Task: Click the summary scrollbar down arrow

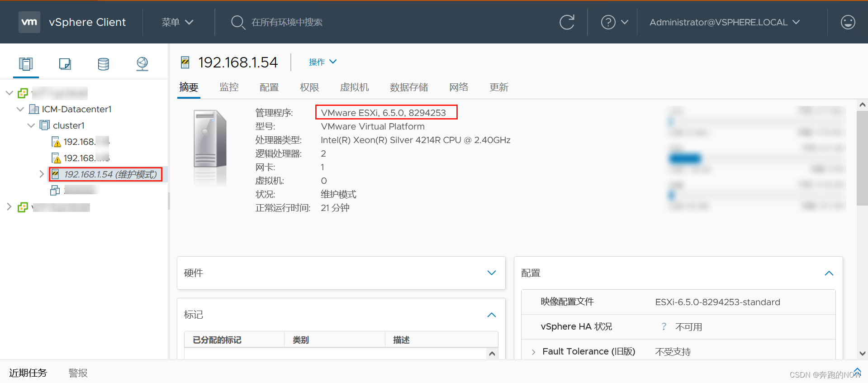Action: tap(862, 353)
